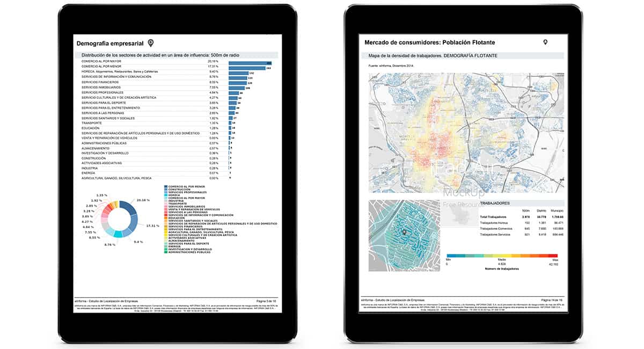Open the small 500m radius area map
This screenshot has width=644, height=349.
point(404,235)
